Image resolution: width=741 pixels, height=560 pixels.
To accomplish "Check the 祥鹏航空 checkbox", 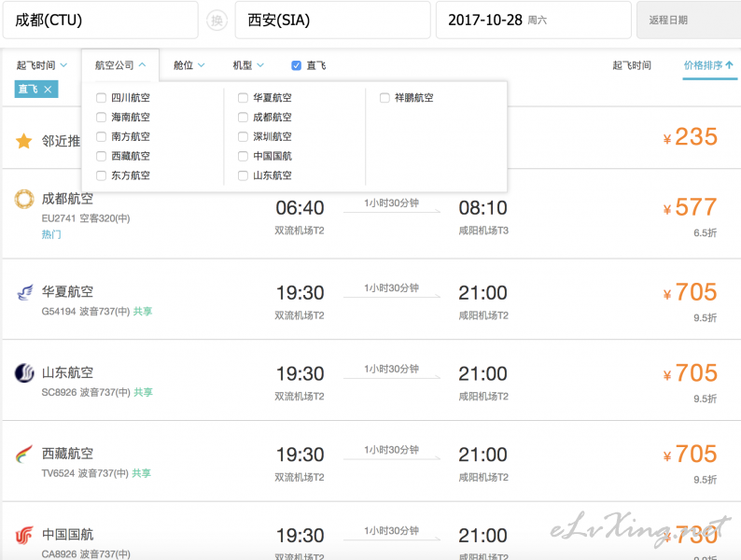I will (x=384, y=98).
